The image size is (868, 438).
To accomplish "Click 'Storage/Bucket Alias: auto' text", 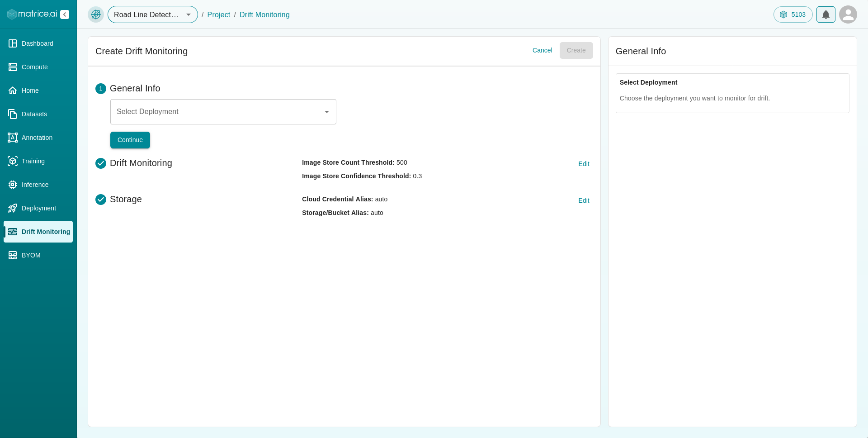I will point(343,213).
